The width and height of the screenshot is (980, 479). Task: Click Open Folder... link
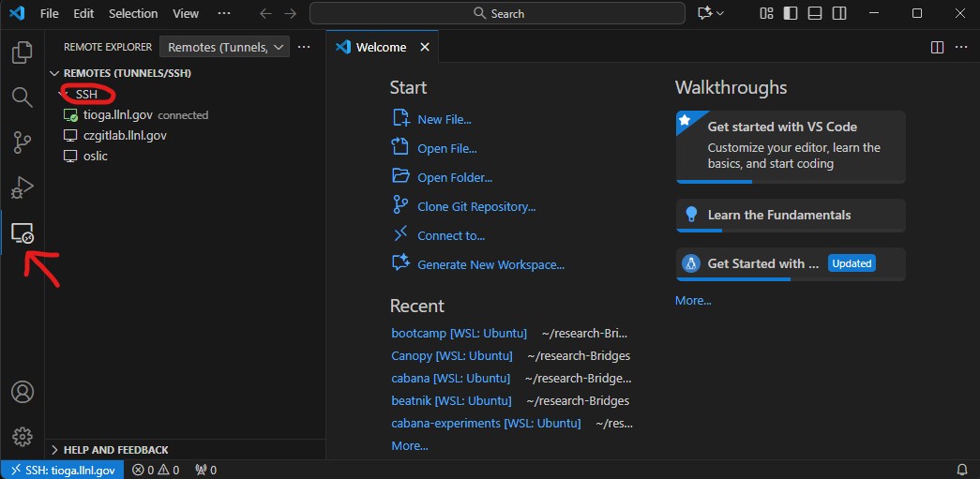pos(455,177)
